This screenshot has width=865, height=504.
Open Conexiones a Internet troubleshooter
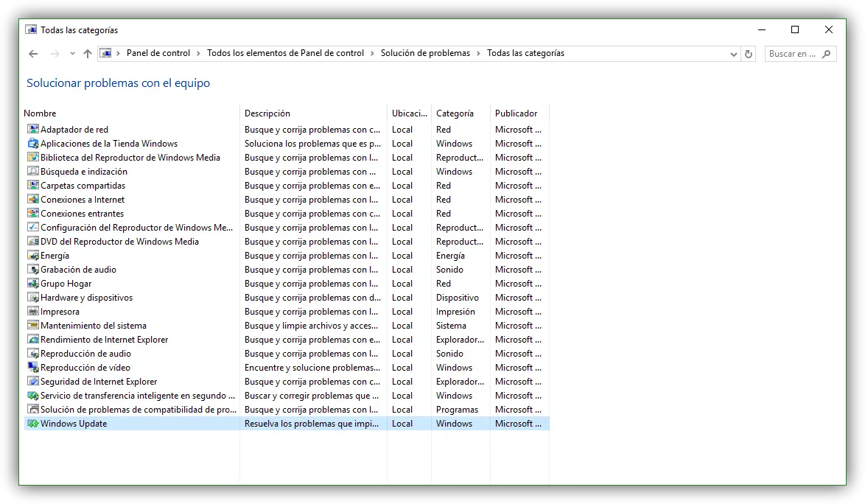pyautogui.click(x=83, y=200)
